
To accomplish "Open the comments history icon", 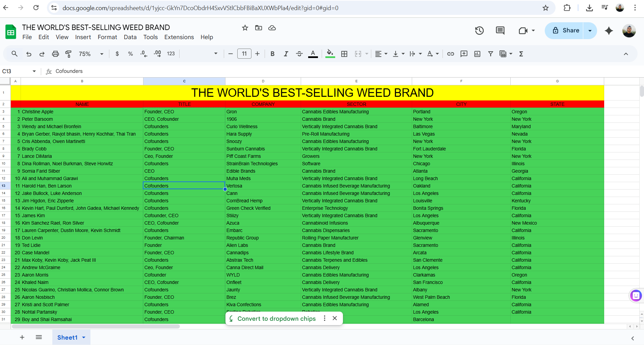I will [x=500, y=31].
